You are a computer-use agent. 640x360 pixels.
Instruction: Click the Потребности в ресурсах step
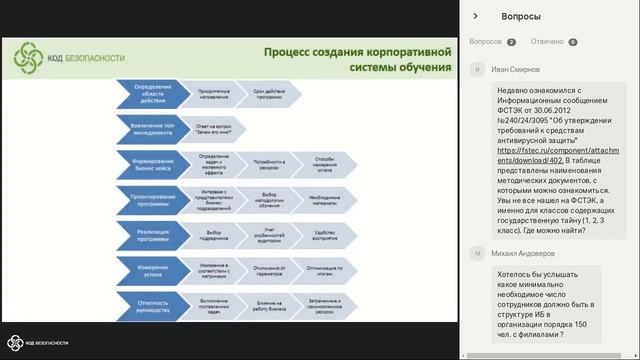coord(269,165)
